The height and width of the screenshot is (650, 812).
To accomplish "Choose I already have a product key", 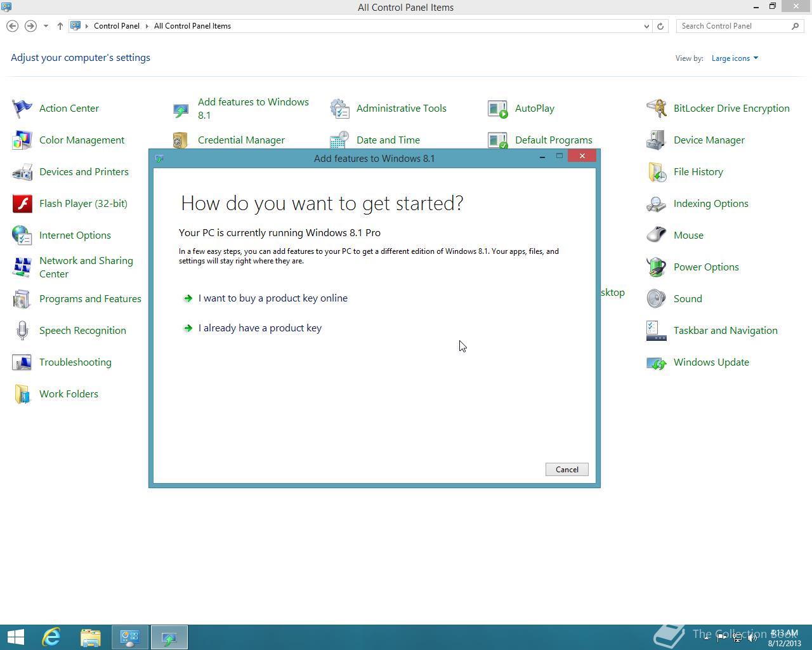I will click(260, 328).
